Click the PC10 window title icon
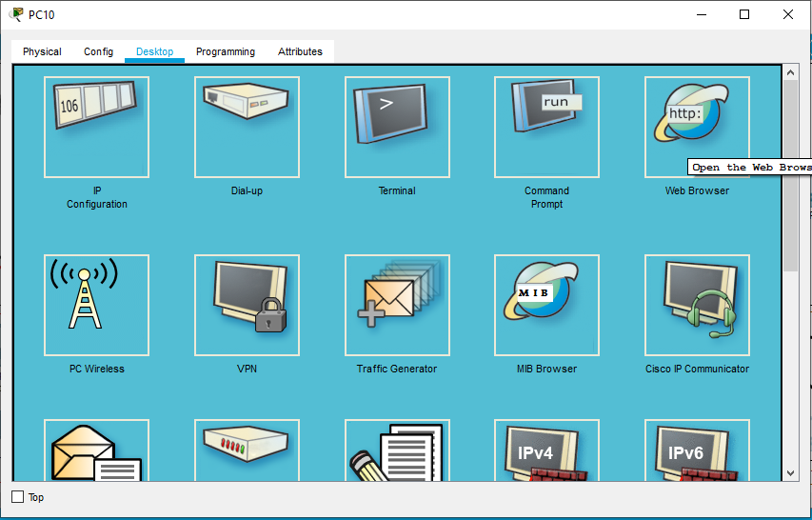Viewport: 812px width, 520px height. pos(16,14)
